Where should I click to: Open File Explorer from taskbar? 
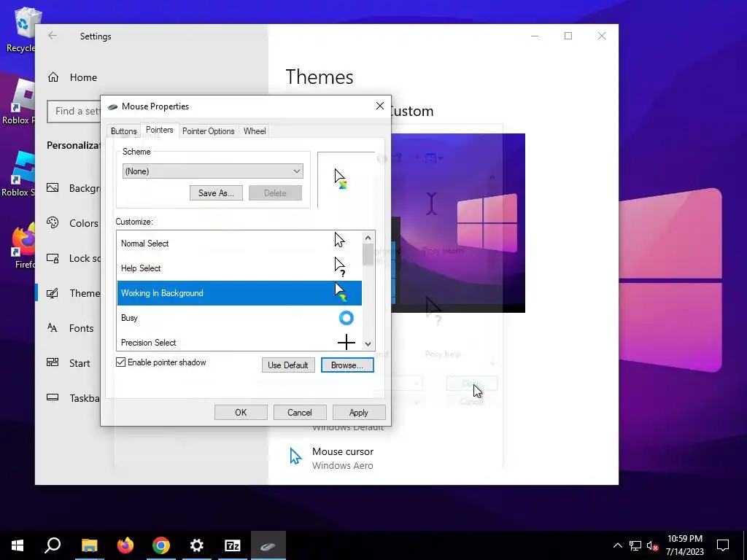[89, 545]
